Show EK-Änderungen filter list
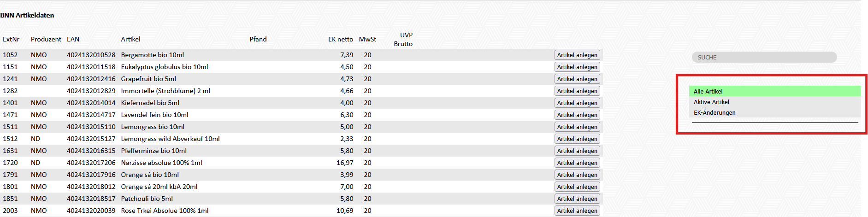868x217 pixels. pyautogui.click(x=714, y=112)
